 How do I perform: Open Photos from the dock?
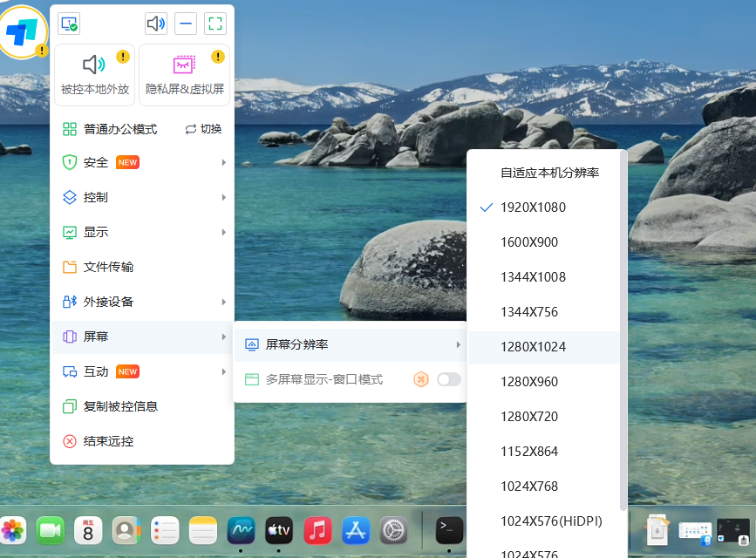click(13, 530)
